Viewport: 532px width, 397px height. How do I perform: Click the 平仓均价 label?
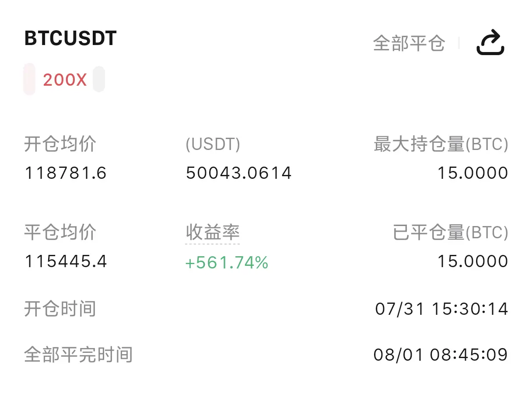(60, 232)
